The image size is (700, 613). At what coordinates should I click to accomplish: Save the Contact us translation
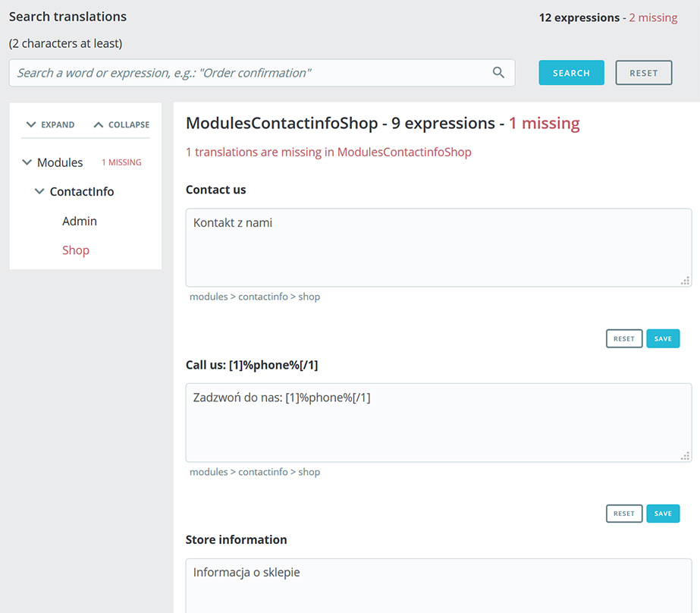point(663,338)
